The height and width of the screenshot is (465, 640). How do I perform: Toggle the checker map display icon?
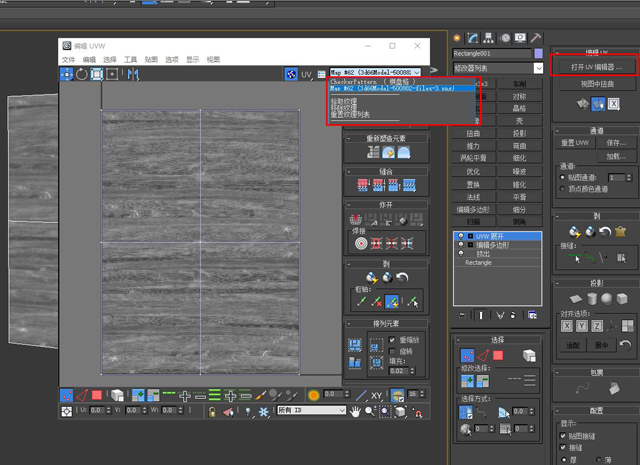[290, 73]
